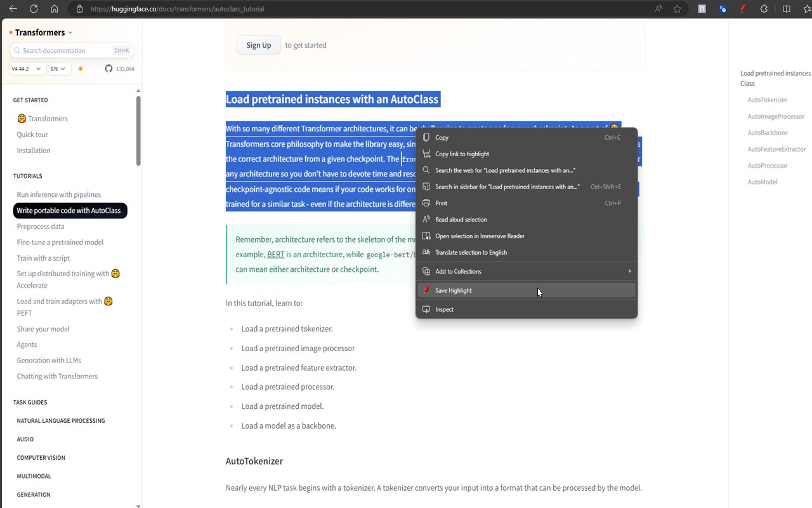Click the Immersive Reader icon in the menu
The width and height of the screenshot is (812, 508).
pos(426,236)
